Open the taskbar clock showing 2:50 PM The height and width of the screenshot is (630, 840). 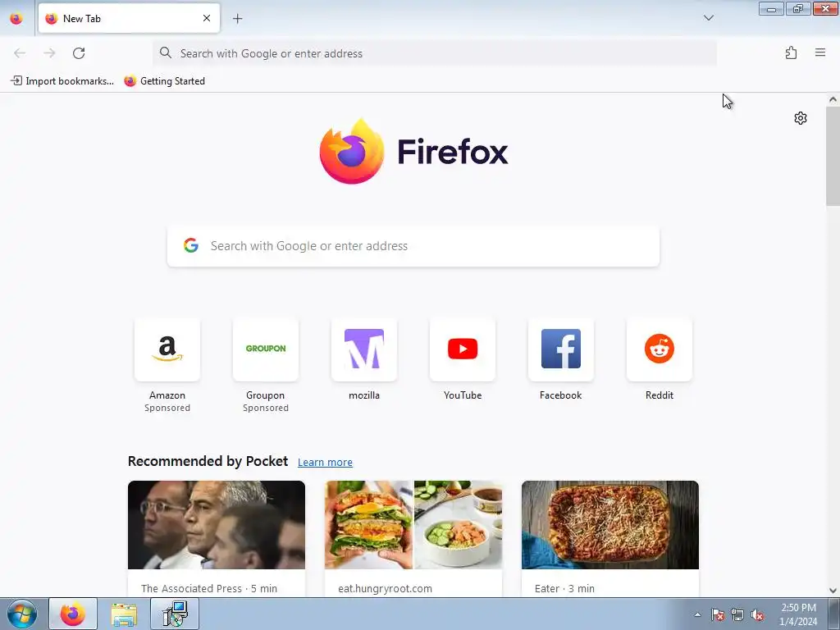point(798,614)
